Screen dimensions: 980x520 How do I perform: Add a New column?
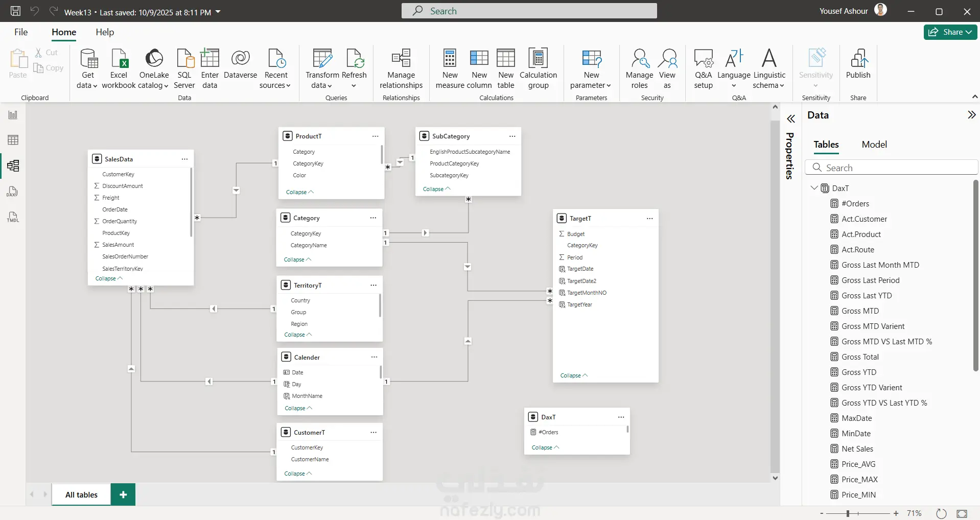click(x=479, y=69)
